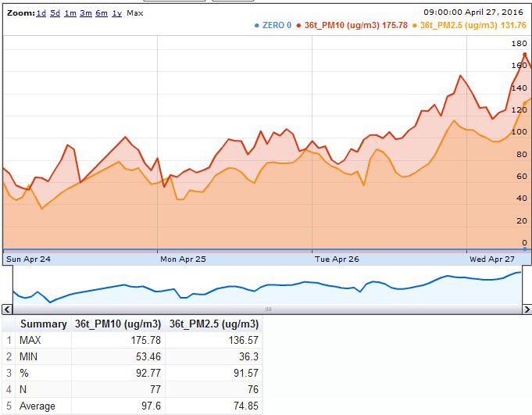The width and height of the screenshot is (532, 415).
Task: Click the range scrollbar left arrow
Action: (6, 309)
